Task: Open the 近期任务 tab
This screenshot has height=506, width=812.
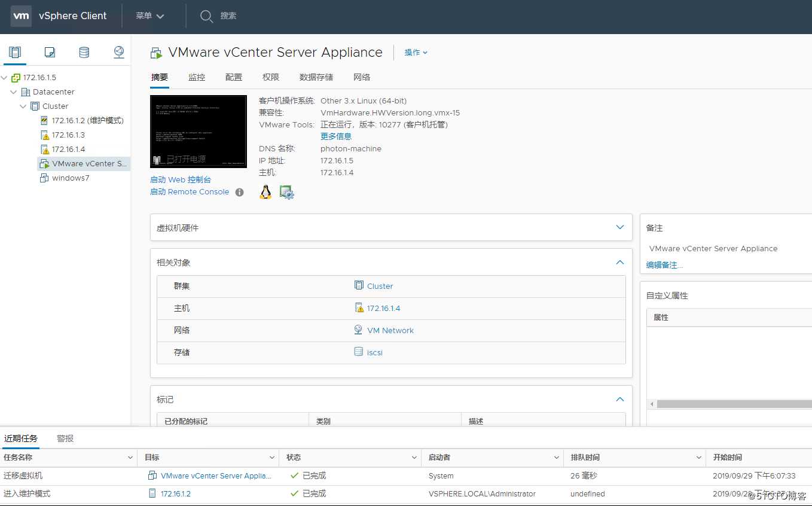Action: 21,438
